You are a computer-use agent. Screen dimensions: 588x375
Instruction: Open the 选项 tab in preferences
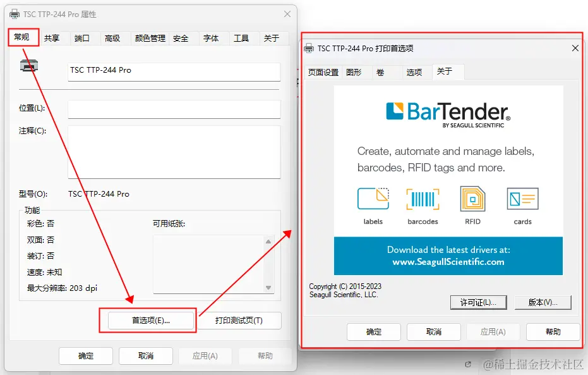414,72
